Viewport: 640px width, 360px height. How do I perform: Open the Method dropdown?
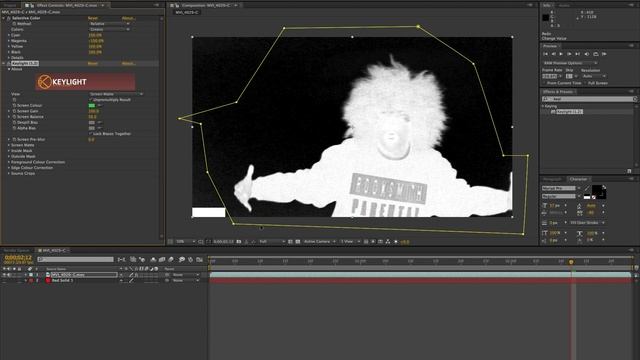[109, 24]
